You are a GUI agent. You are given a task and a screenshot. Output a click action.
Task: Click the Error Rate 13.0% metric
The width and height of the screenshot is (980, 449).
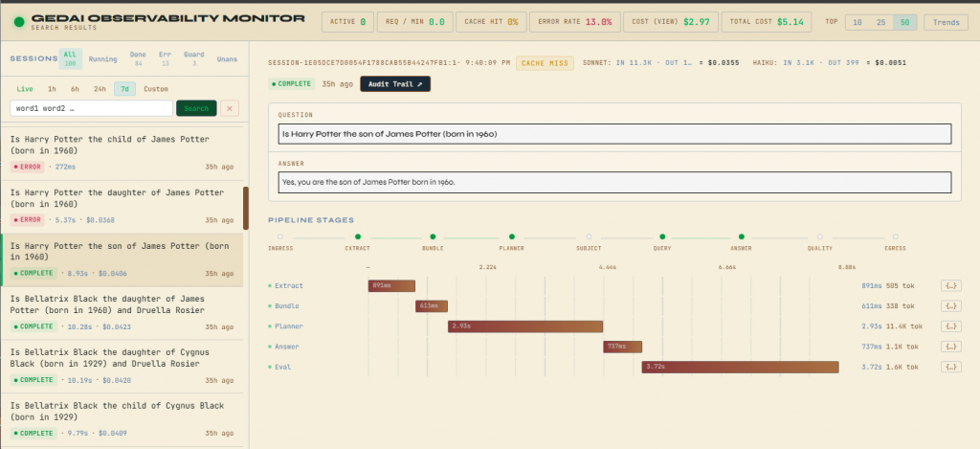(574, 22)
